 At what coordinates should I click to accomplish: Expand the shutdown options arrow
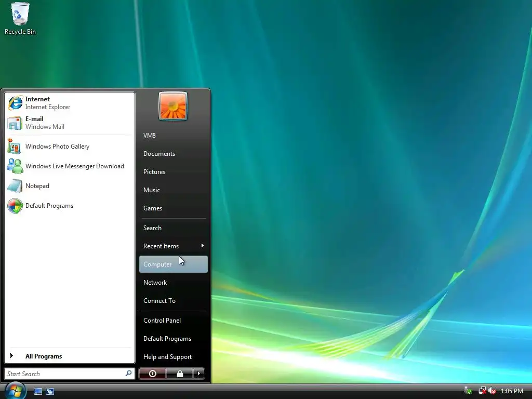tap(199, 374)
